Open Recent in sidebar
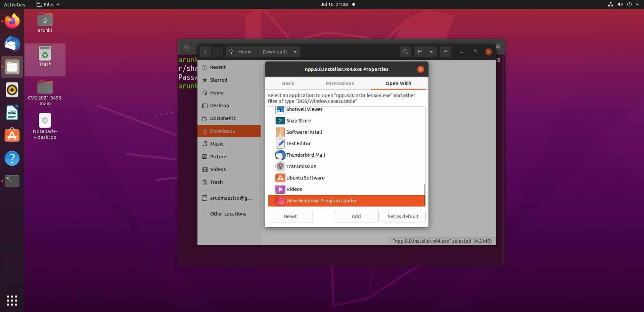This screenshot has width=644, height=312. coord(229,67)
